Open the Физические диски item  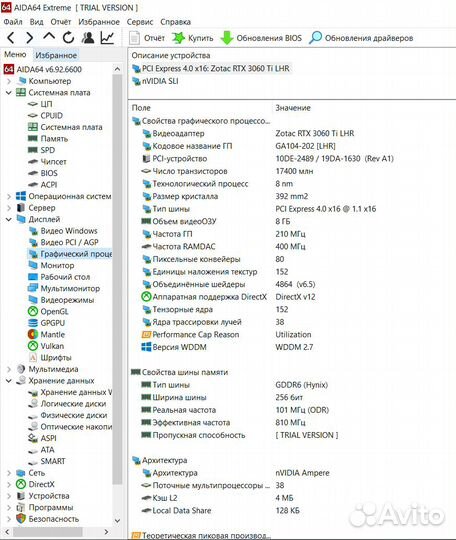point(68,415)
